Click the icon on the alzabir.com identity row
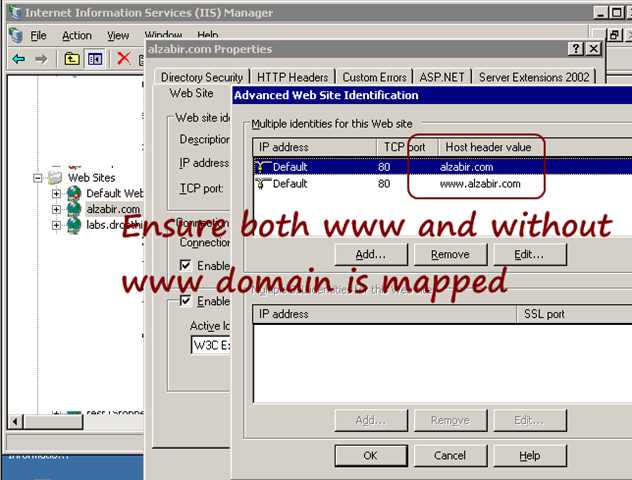 pyautogui.click(x=263, y=166)
